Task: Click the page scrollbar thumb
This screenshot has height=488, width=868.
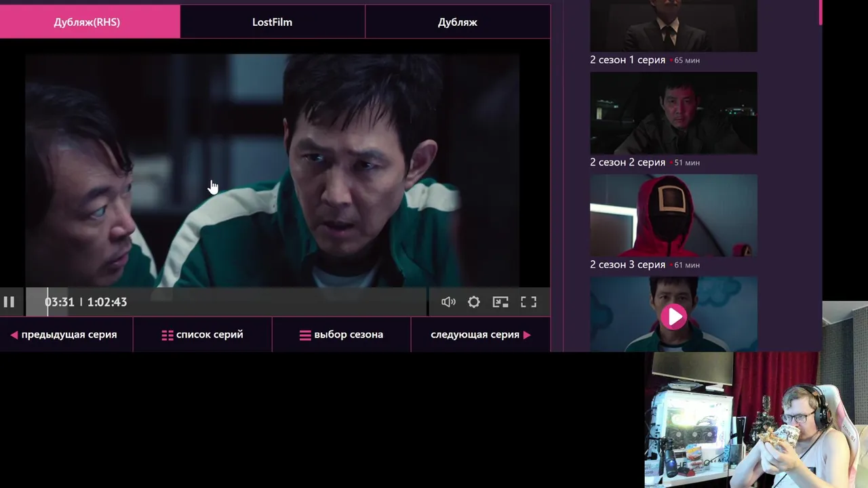Action: [x=821, y=12]
